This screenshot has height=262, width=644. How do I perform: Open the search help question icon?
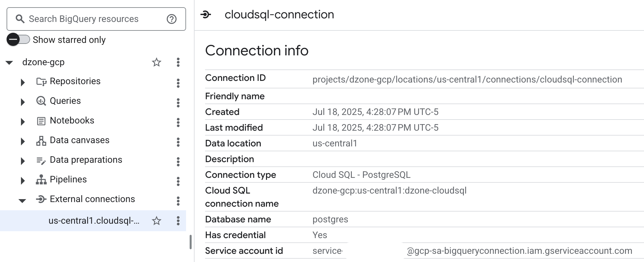pos(172,19)
